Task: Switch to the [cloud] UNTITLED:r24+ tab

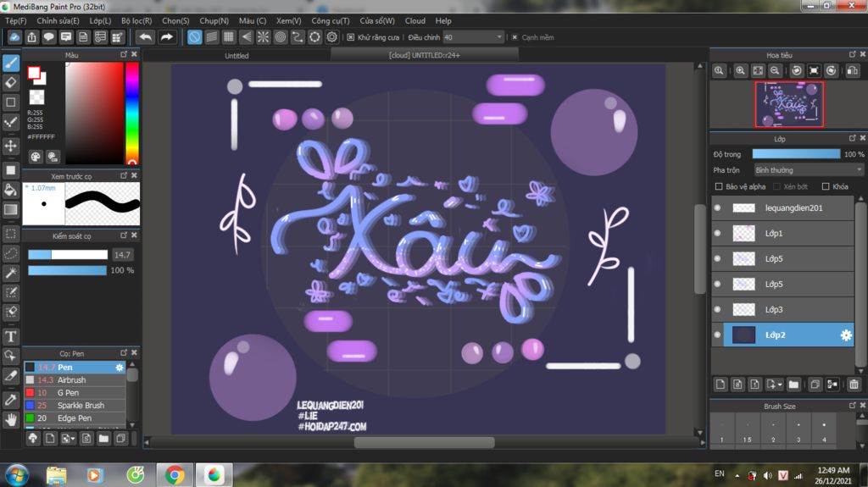Action: coord(424,55)
